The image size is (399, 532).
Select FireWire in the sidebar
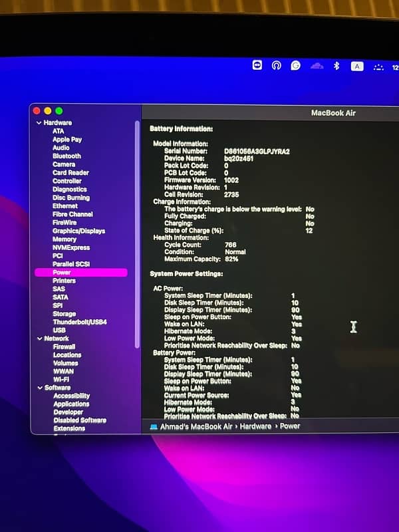pos(65,223)
